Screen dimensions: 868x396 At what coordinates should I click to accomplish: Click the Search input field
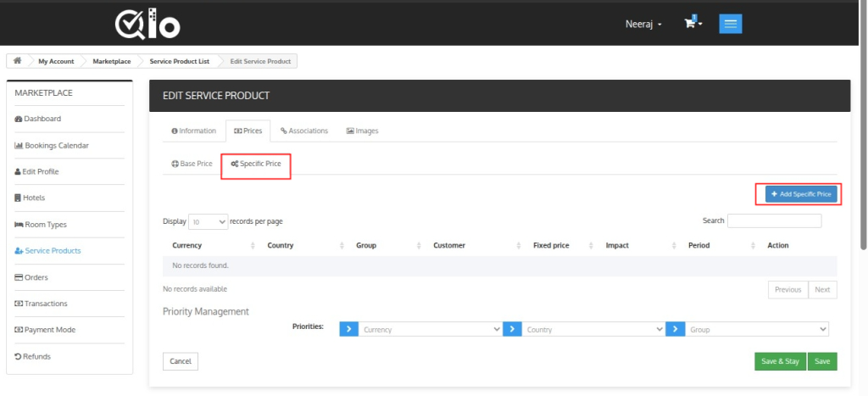[x=775, y=220]
